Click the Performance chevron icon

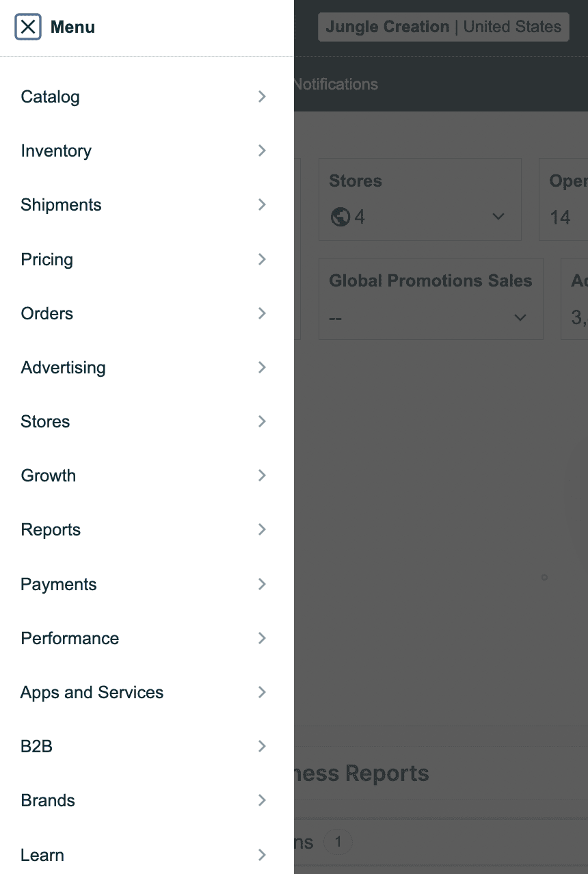[x=262, y=638]
